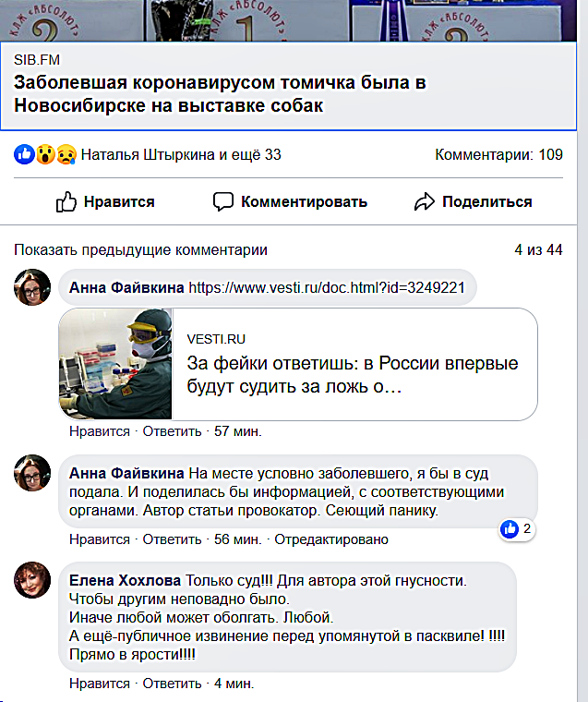Click the like reaction badge showing 2
Image resolution: width=588 pixels, height=702 pixels.
pyautogui.click(x=516, y=529)
